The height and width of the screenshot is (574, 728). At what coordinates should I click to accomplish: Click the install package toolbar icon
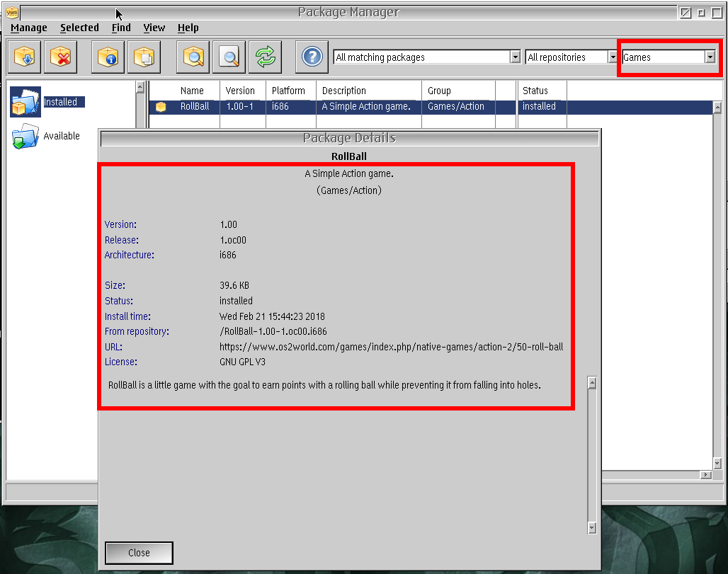click(x=24, y=57)
